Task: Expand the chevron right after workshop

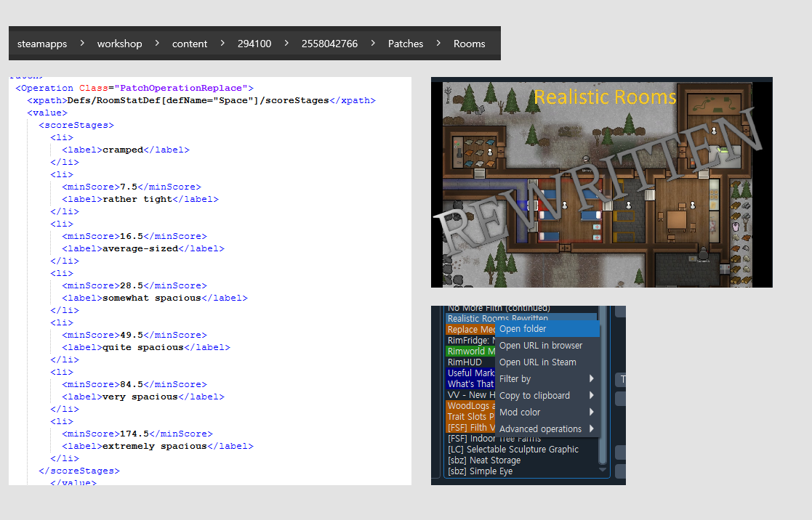Action: point(157,44)
